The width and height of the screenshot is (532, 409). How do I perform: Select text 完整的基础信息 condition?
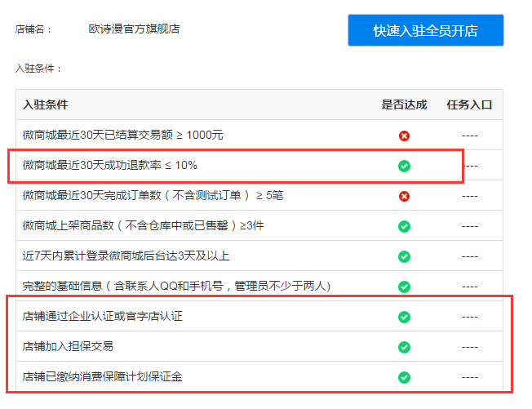tap(176, 286)
